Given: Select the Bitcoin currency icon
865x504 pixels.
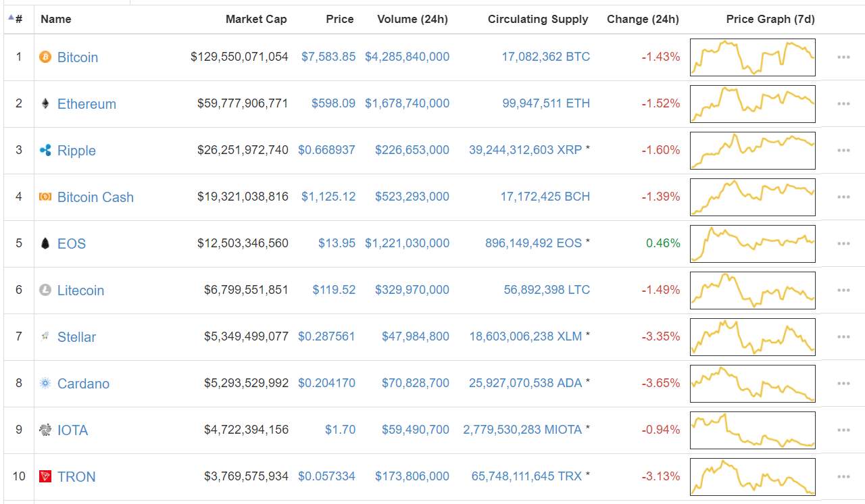Looking at the screenshot, I should pos(45,57).
